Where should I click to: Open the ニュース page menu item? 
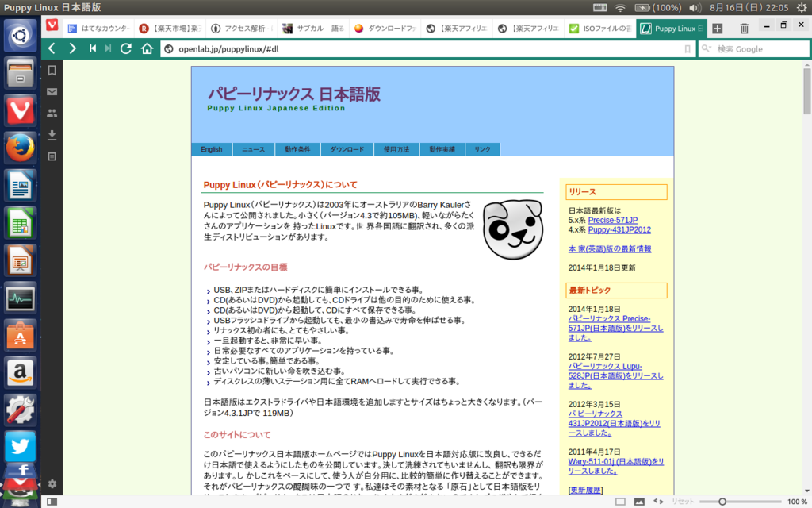253,149
